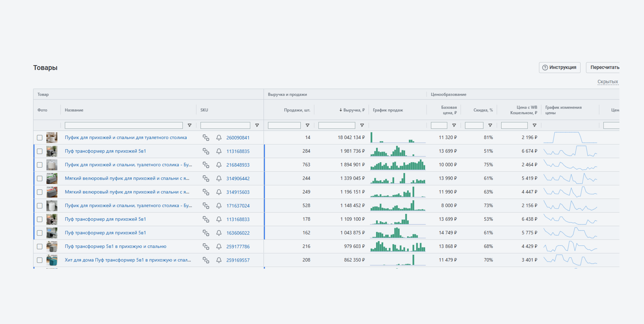Check the box for first product row
The width and height of the screenshot is (644, 324).
39,137
